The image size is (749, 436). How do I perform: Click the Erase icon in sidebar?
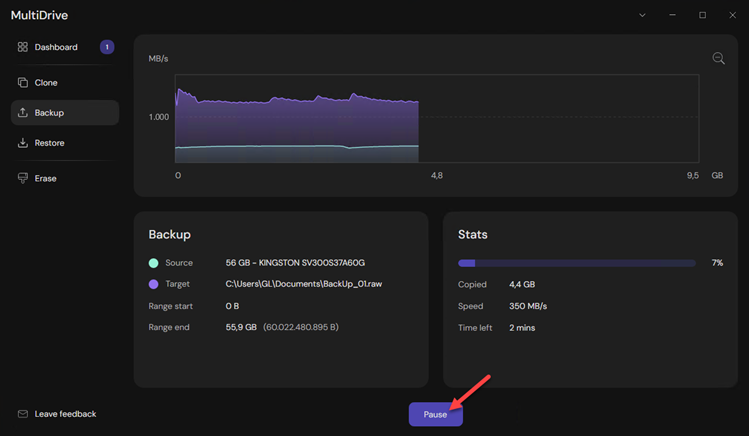point(23,178)
